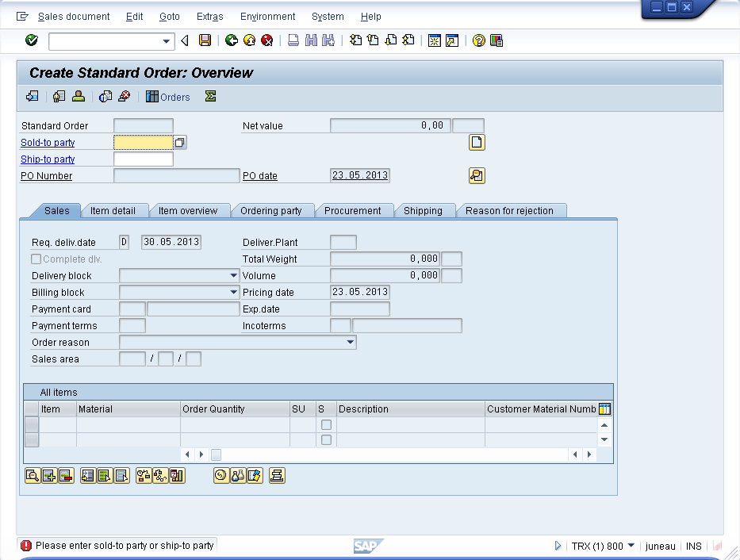Jump to the first page icon
The image size is (740, 560).
click(x=355, y=40)
